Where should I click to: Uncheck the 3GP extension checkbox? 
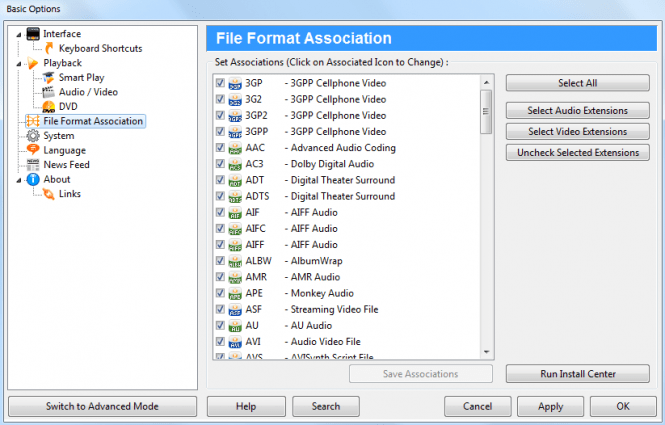(220, 83)
